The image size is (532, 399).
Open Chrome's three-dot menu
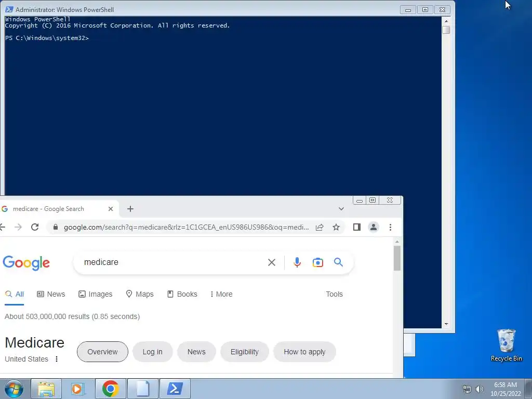[x=390, y=227]
